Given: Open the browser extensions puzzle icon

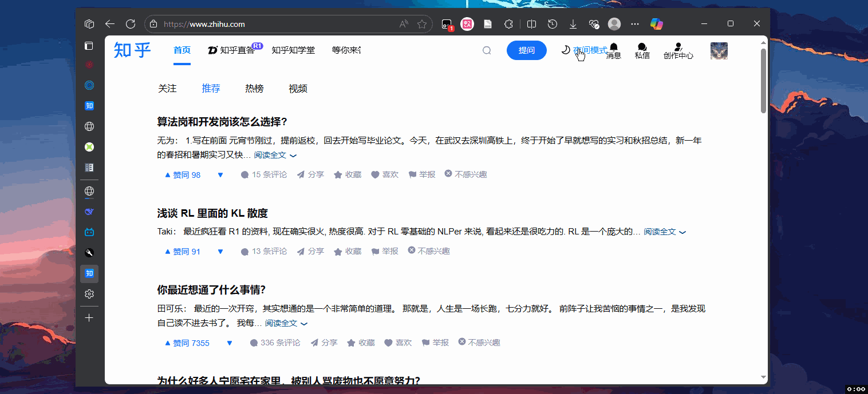Looking at the screenshot, I should click(x=508, y=24).
